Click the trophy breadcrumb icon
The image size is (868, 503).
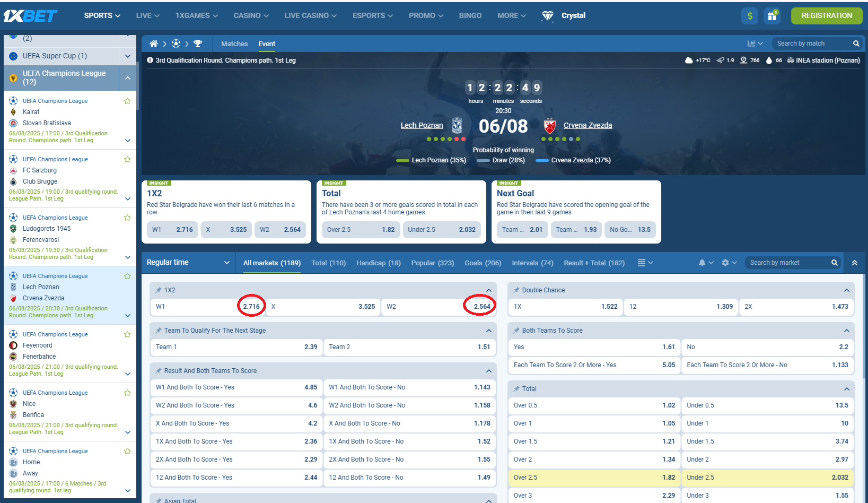(x=198, y=44)
